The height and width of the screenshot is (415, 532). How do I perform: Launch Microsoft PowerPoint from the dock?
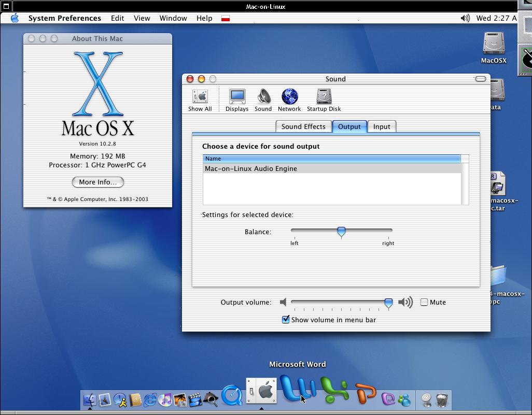(x=366, y=393)
